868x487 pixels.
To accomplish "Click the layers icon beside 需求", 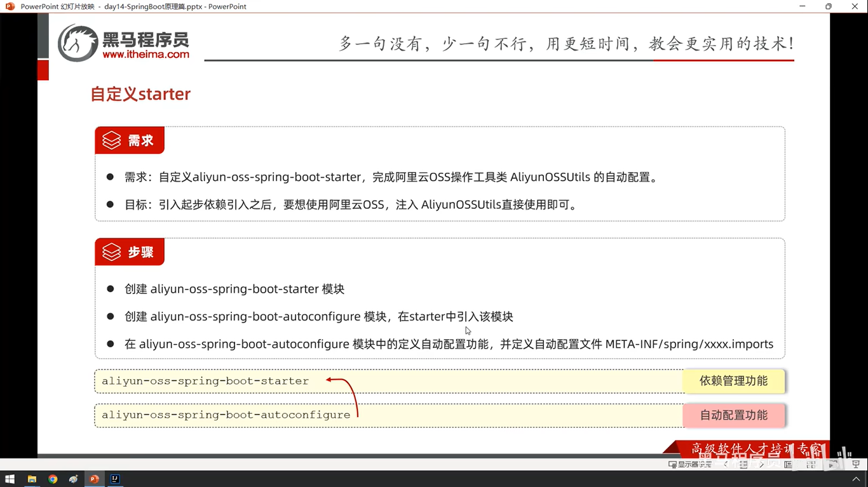I will pos(112,140).
